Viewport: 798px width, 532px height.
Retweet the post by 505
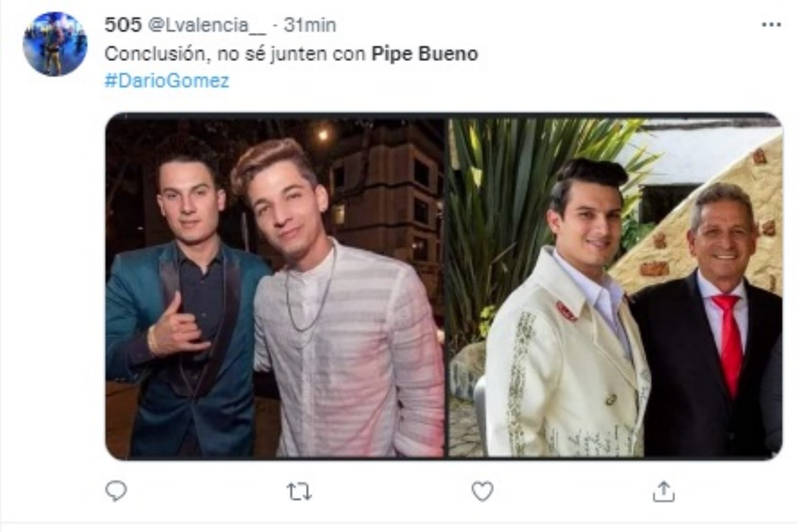pos(299,492)
